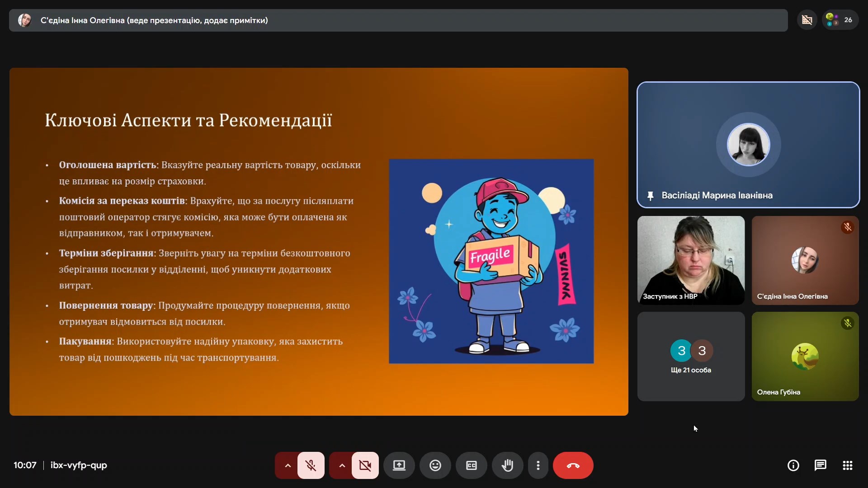This screenshot has width=868, height=488.
Task: Unmute the microphone button
Action: [x=311, y=465]
